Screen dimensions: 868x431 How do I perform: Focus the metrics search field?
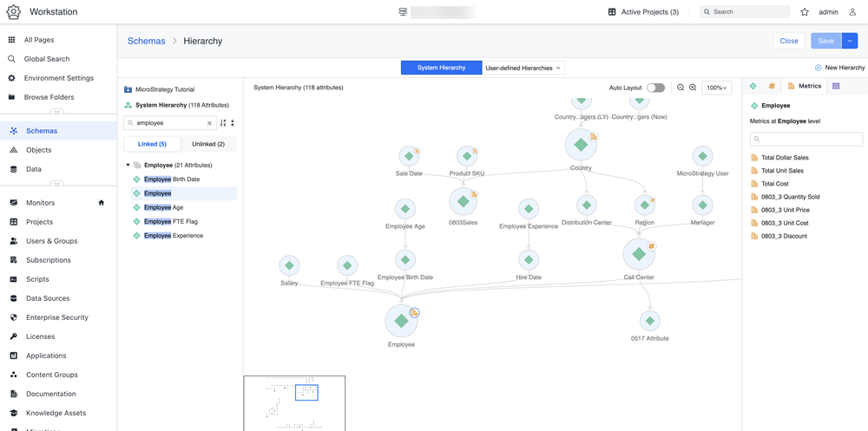[x=806, y=139]
